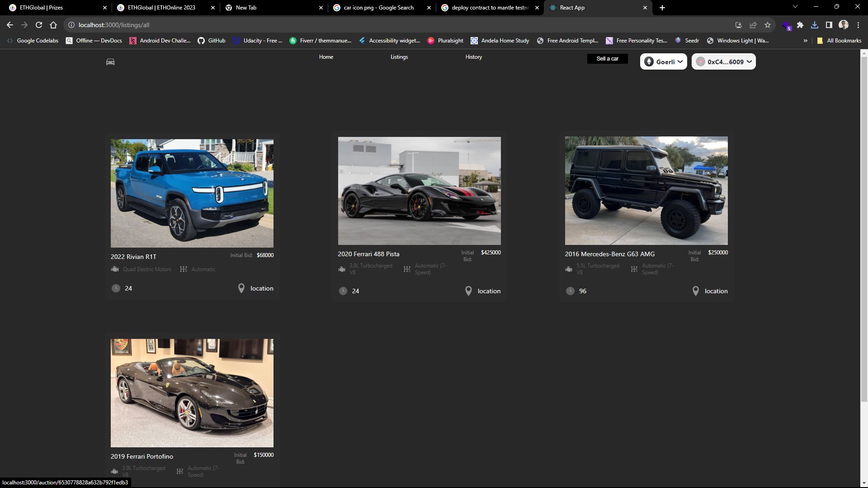Open the Home nav link
868x488 pixels.
[x=326, y=57]
